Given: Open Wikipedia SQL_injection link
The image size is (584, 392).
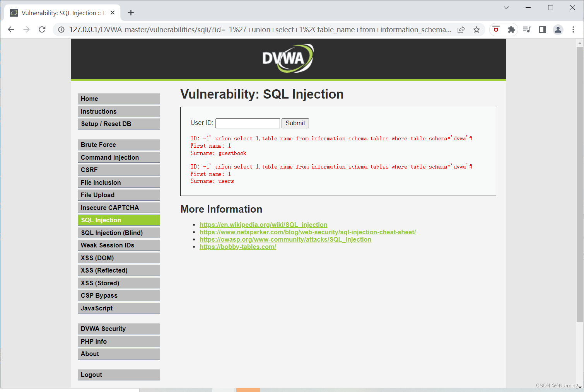Looking at the screenshot, I should pyautogui.click(x=263, y=225).
